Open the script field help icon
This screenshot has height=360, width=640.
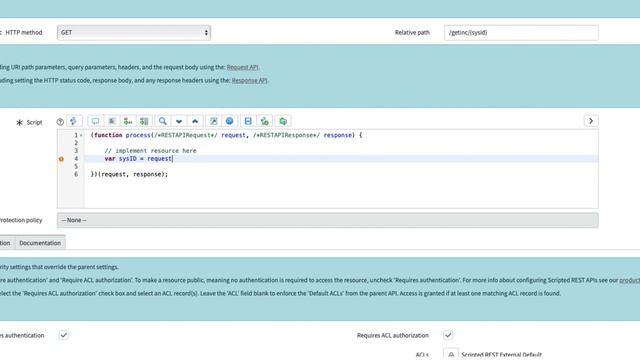[60, 122]
